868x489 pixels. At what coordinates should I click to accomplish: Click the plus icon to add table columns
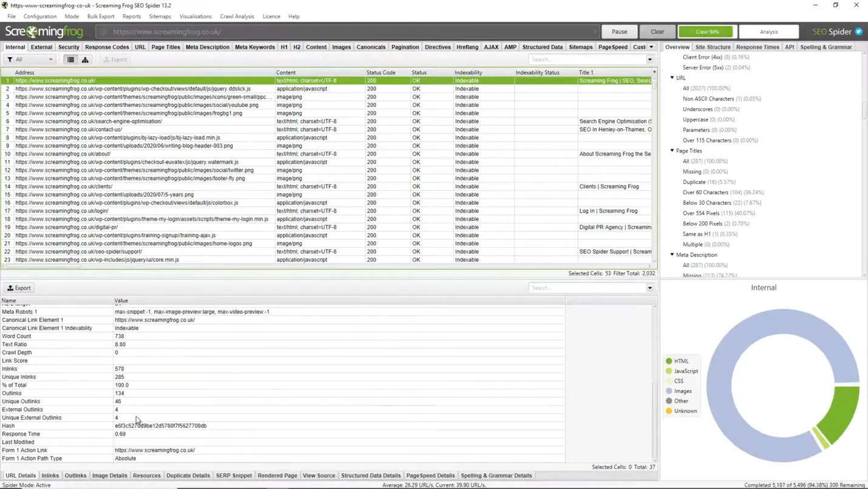pos(654,72)
